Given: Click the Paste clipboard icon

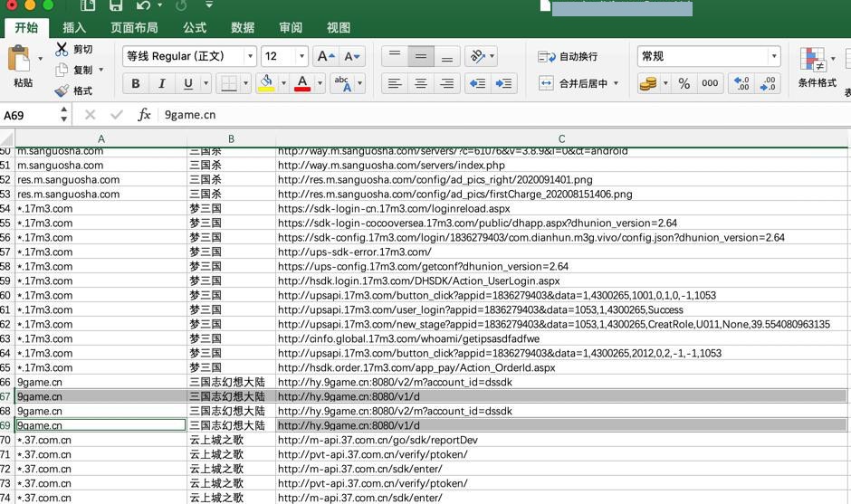Looking at the screenshot, I should click(x=20, y=58).
